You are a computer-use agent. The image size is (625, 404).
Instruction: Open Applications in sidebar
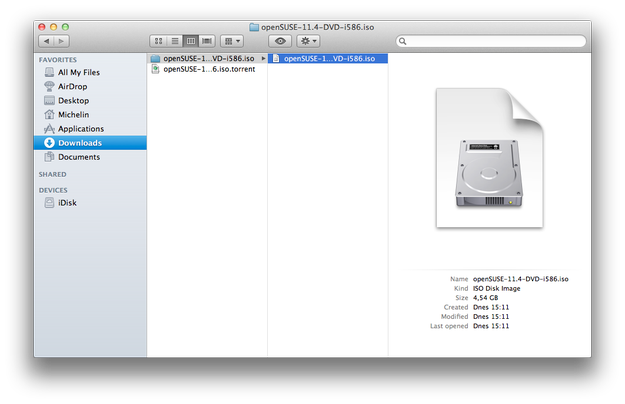90,129
